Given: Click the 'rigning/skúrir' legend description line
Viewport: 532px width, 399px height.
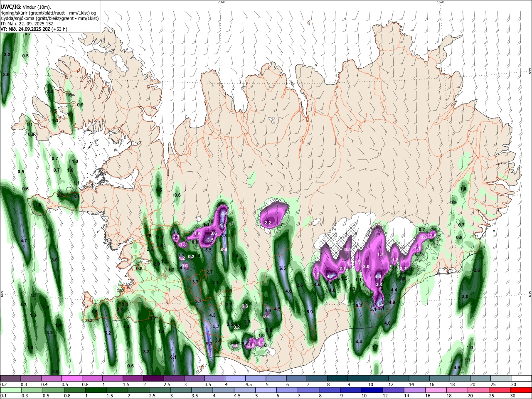Looking at the screenshot, I should click(48, 13).
